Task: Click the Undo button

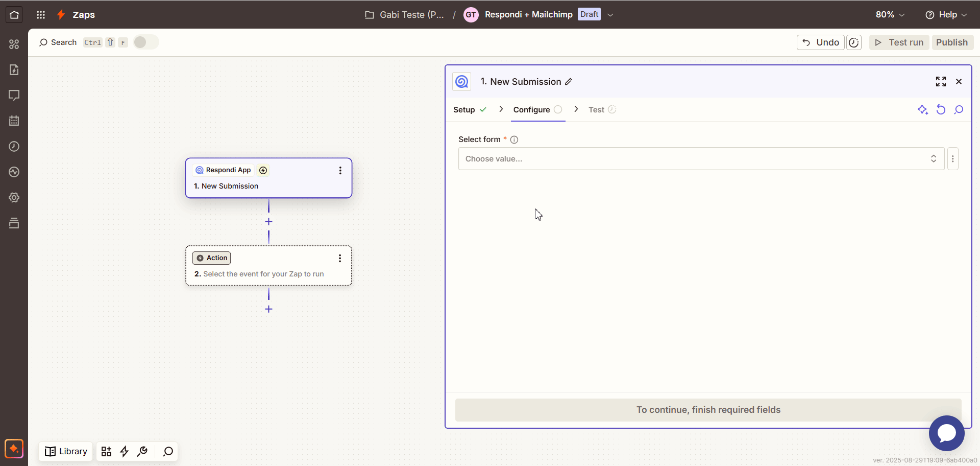Action: 821,42
